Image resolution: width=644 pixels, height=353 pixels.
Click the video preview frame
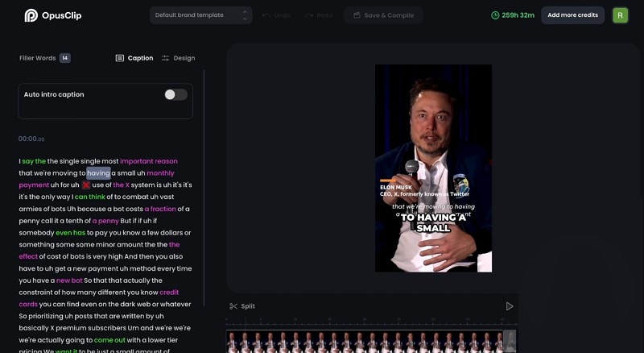433,168
